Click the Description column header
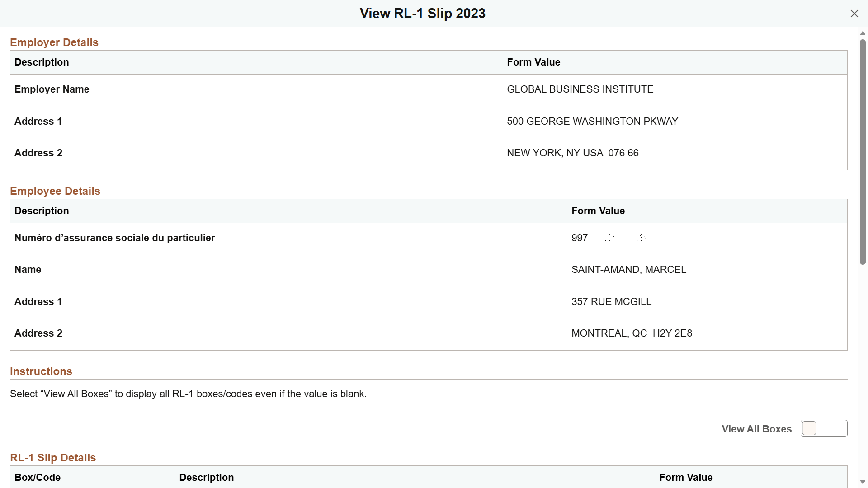Screen dimensions: 868x488 42,62
